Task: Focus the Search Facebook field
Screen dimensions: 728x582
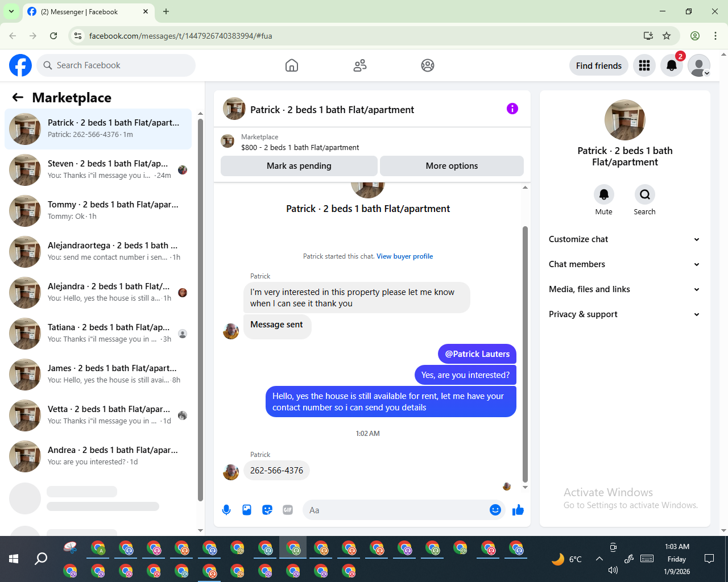Action: click(116, 65)
